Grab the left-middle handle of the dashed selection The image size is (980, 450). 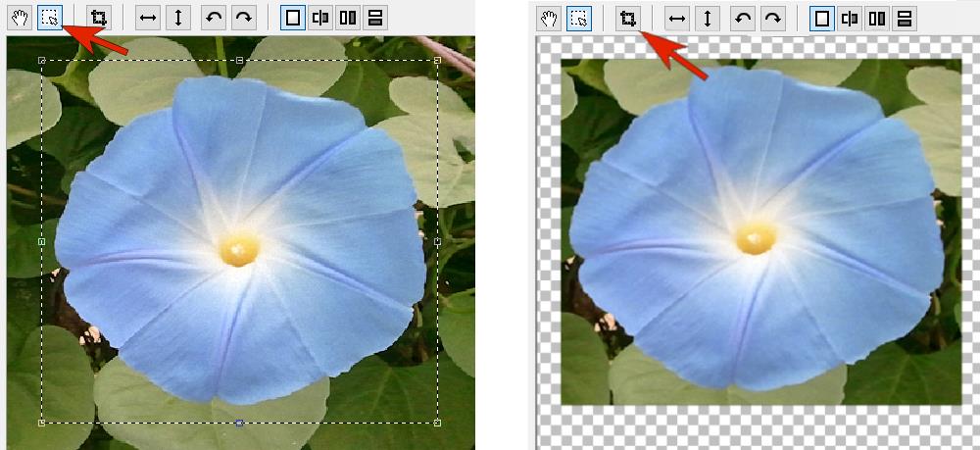click(x=42, y=241)
